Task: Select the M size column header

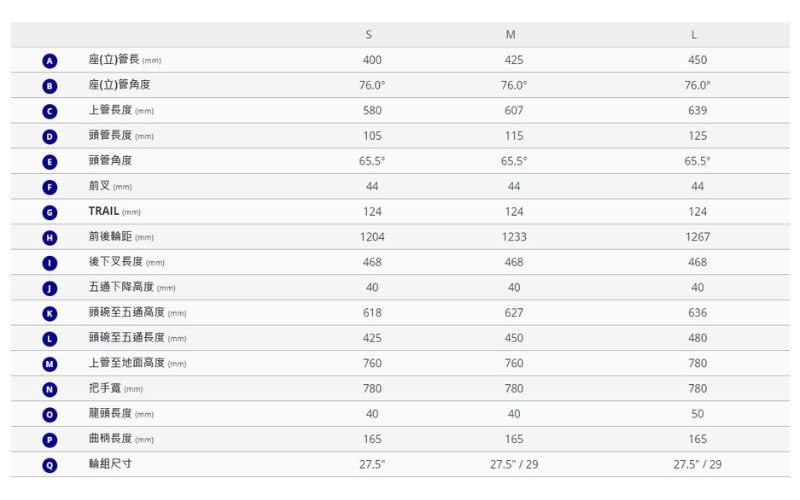Action: coord(511,35)
